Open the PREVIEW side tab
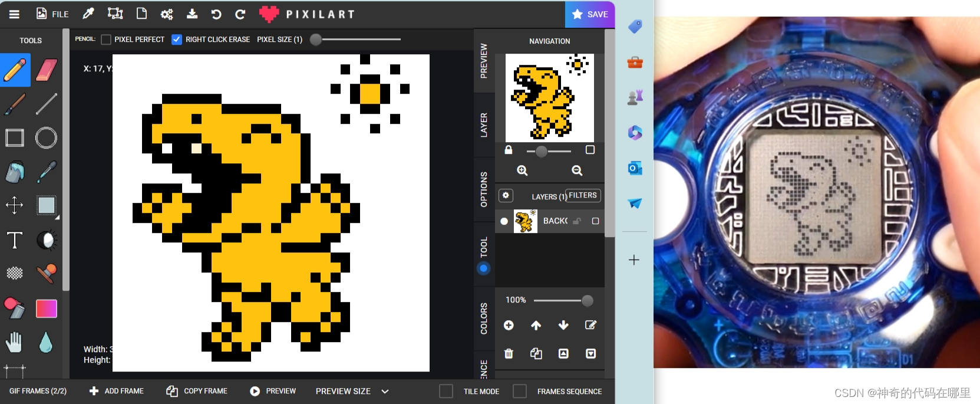 click(484, 61)
